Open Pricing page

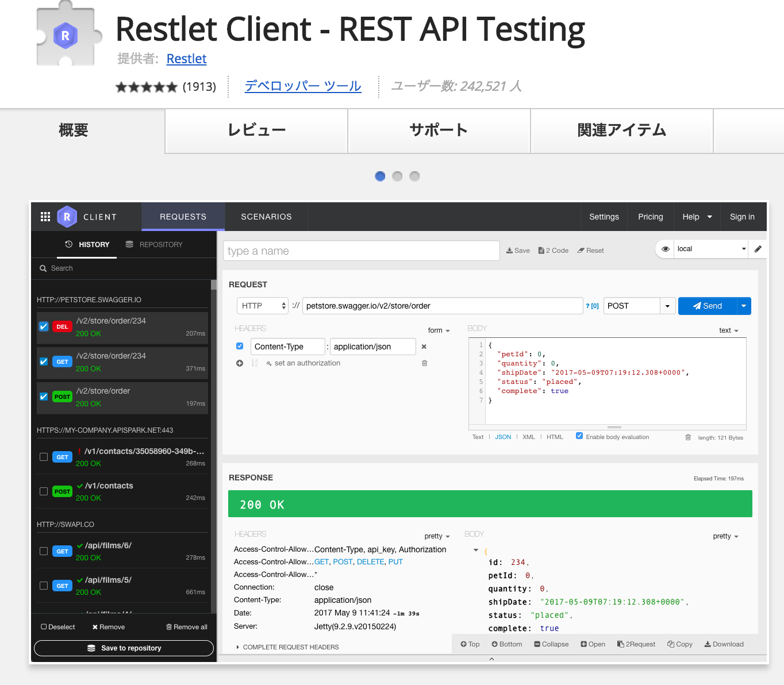[651, 217]
